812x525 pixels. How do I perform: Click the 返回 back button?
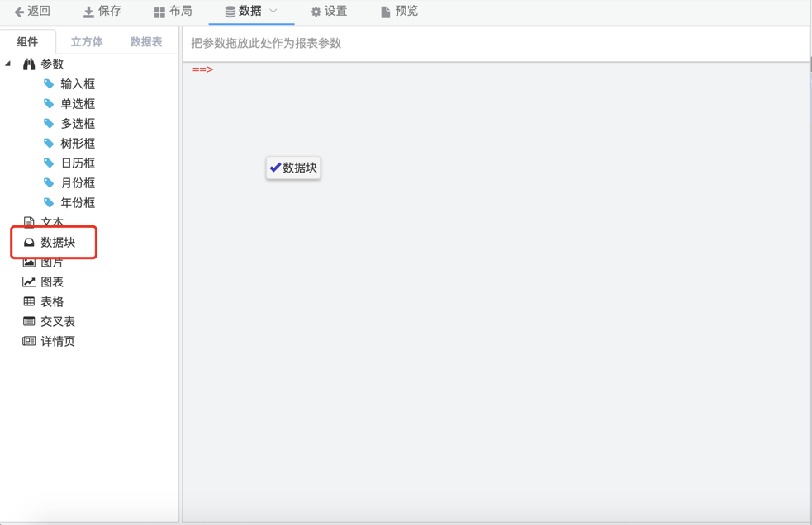(32, 12)
